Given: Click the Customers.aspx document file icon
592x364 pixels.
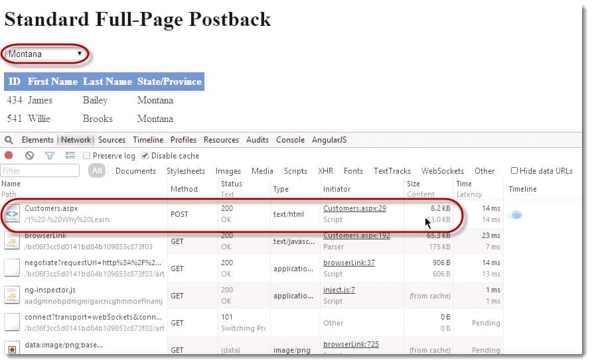Looking at the screenshot, I should 12,214.
